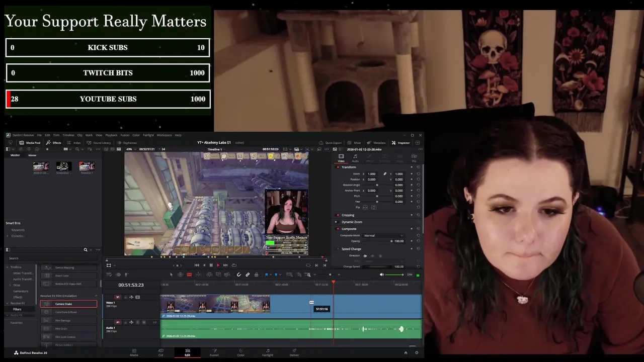Viewport: 644px width, 362px height.
Task: Open the Composite Mode dropdown
Action: pyautogui.click(x=383, y=235)
